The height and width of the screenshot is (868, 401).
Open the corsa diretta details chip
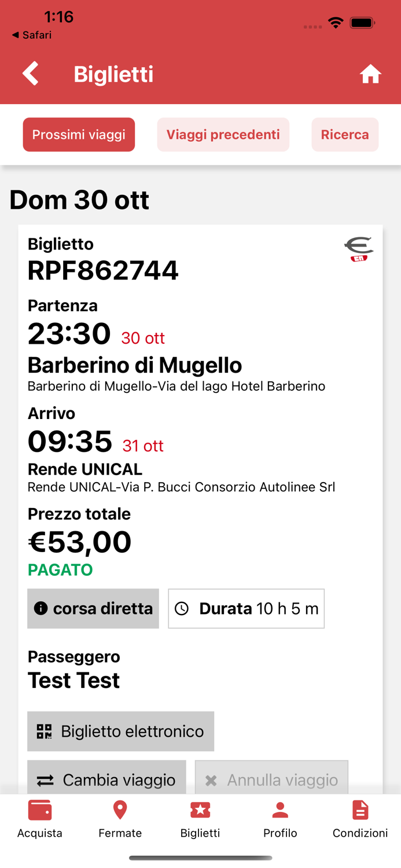pyautogui.click(x=93, y=608)
